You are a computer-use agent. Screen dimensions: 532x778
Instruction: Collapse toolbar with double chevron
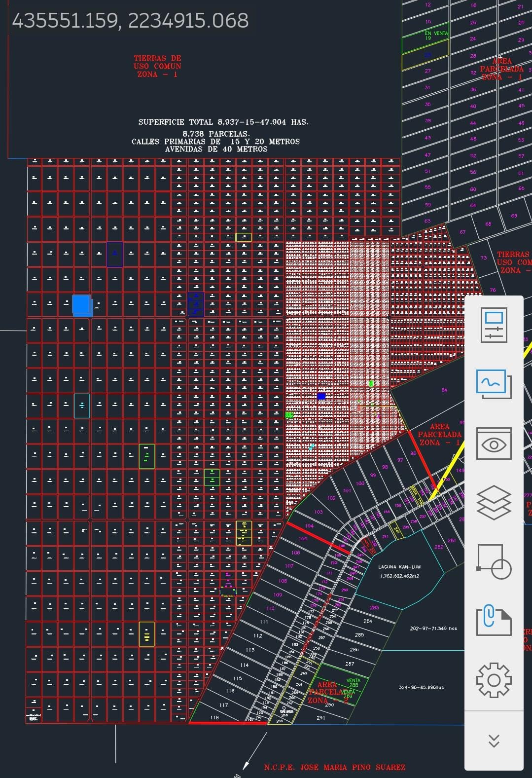(494, 741)
